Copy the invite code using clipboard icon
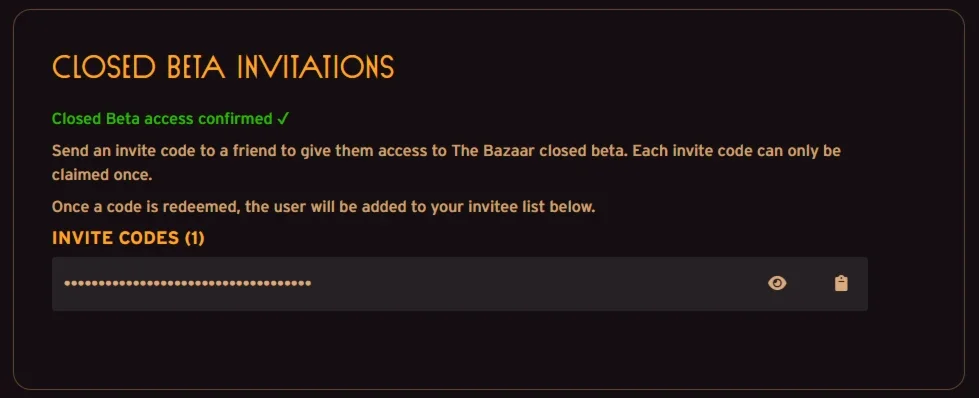The width and height of the screenshot is (979, 398). [x=841, y=284]
